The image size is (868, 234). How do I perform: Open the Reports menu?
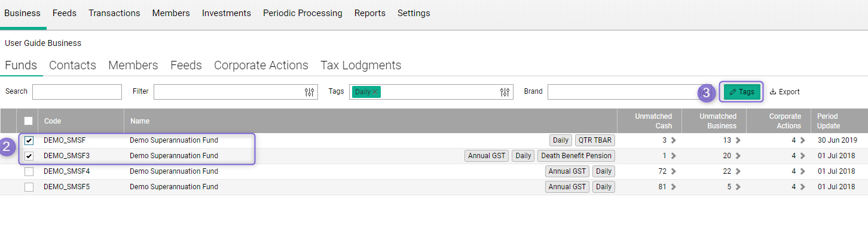click(x=370, y=13)
